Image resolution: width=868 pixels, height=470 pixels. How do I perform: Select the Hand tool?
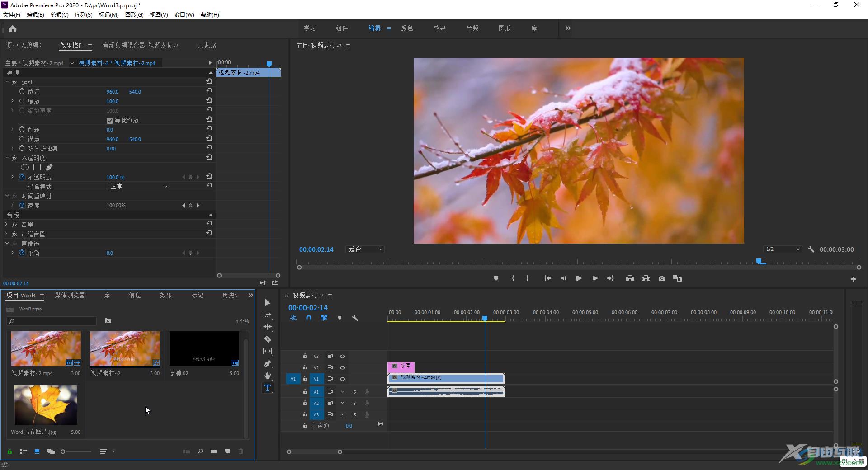click(x=268, y=376)
